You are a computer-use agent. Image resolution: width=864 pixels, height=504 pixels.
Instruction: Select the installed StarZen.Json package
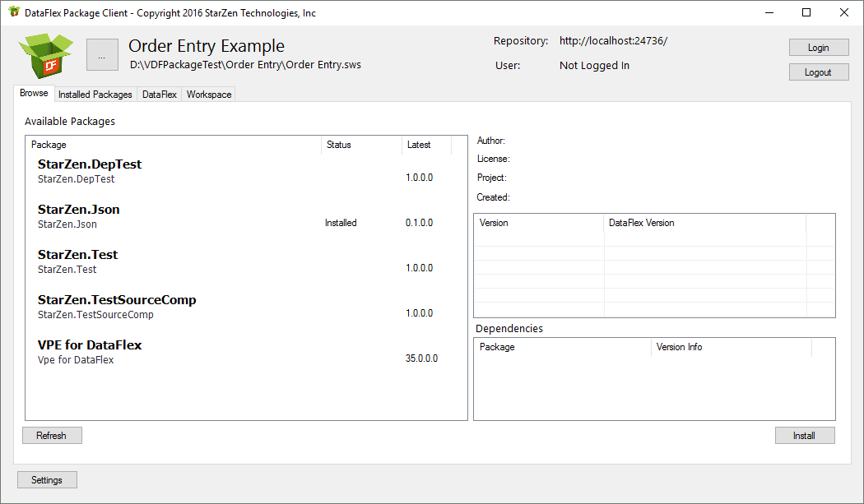[x=246, y=216]
